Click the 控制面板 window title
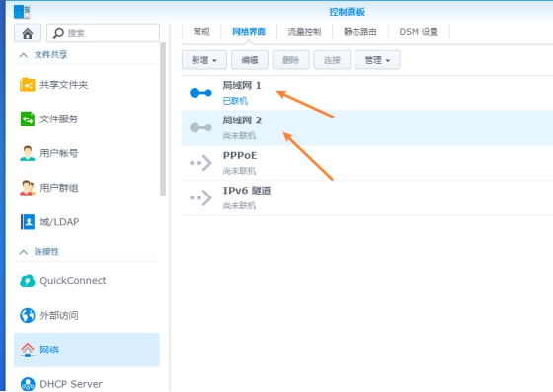Viewport: 553px width, 392px height. [x=347, y=12]
